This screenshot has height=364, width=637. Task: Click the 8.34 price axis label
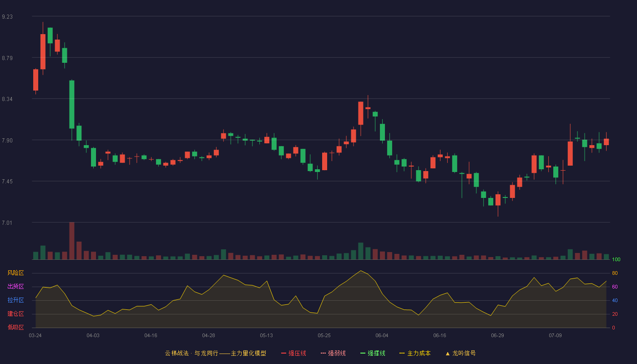pyautogui.click(x=7, y=99)
